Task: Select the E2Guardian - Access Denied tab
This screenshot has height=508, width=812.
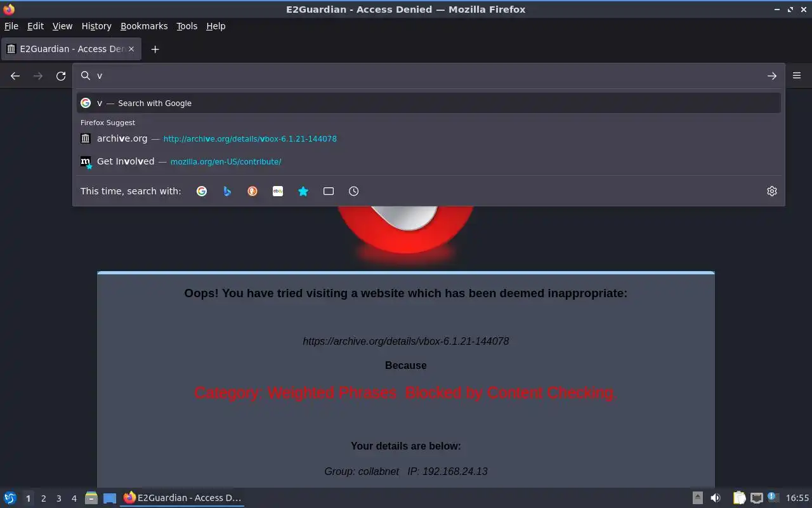Action: click(x=71, y=49)
